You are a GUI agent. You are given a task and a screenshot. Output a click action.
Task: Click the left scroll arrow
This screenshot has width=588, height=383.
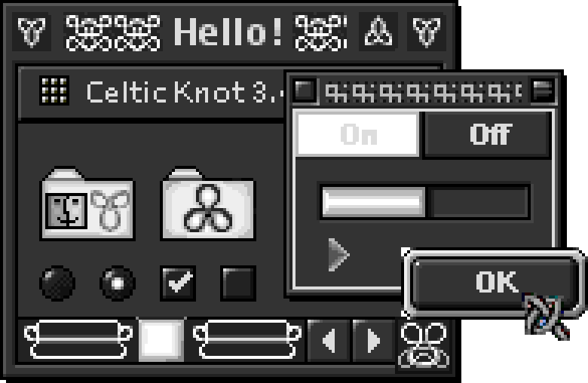point(329,341)
